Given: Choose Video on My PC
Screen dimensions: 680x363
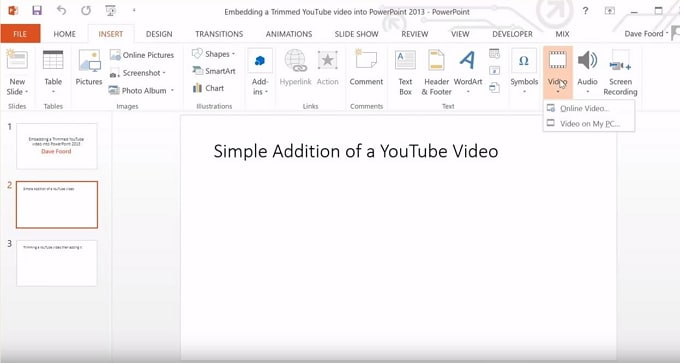Looking at the screenshot, I should coord(588,124).
